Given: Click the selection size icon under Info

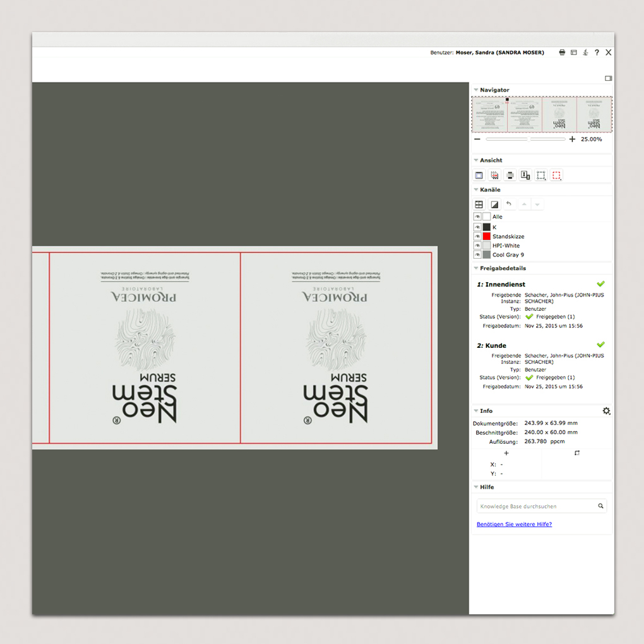Looking at the screenshot, I should (577, 453).
